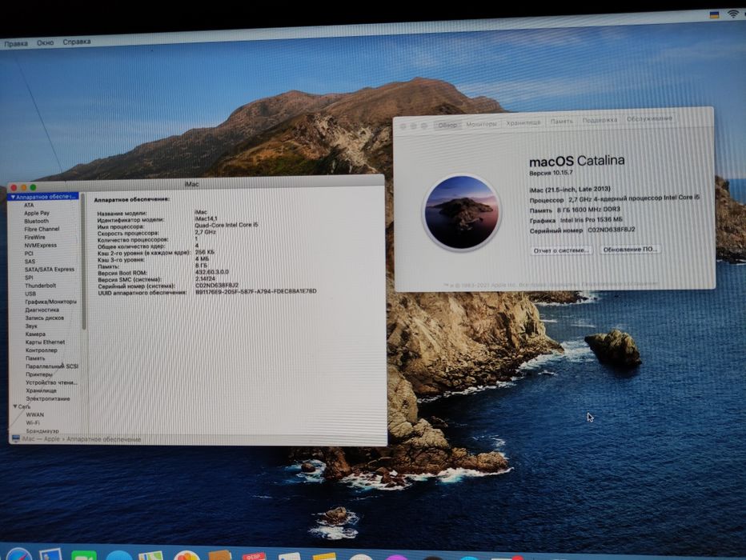The width and height of the screenshot is (746, 560).
Task: Switch to Поддержка tab
Action: pos(600,120)
